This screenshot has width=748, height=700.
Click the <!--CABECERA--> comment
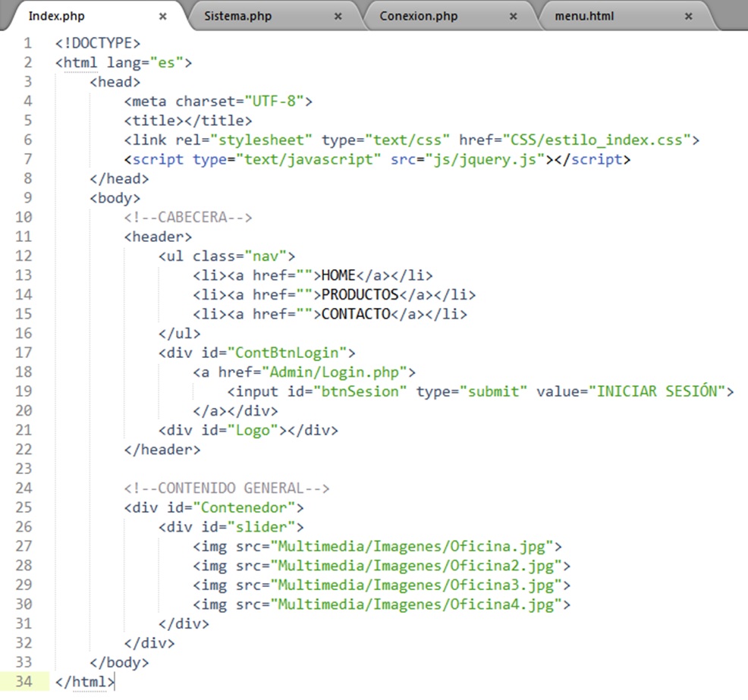click(188, 218)
